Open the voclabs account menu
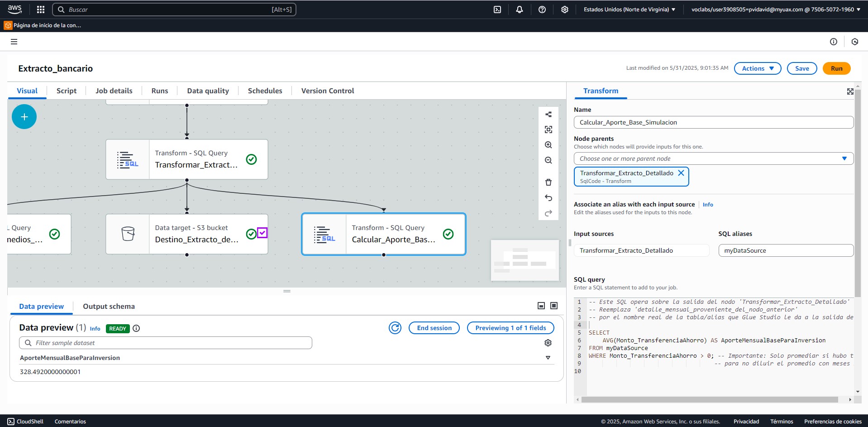This screenshot has width=868, height=427. click(x=776, y=10)
